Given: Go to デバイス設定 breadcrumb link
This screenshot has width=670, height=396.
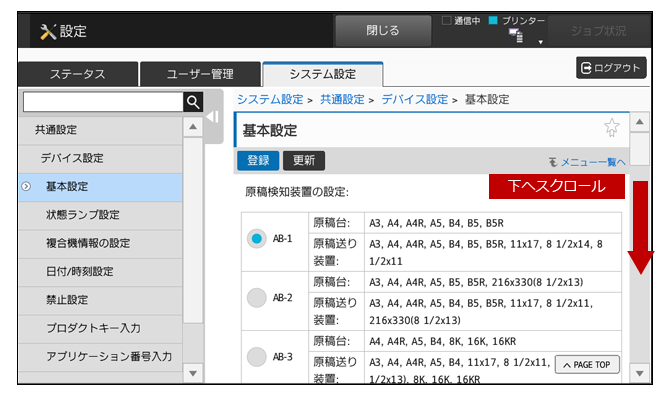Looking at the screenshot, I should [414, 100].
